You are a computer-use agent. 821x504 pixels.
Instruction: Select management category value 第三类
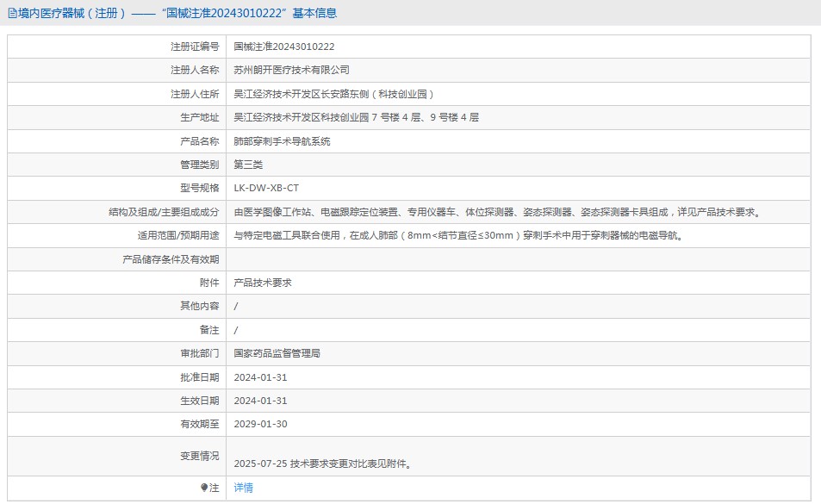(248, 165)
